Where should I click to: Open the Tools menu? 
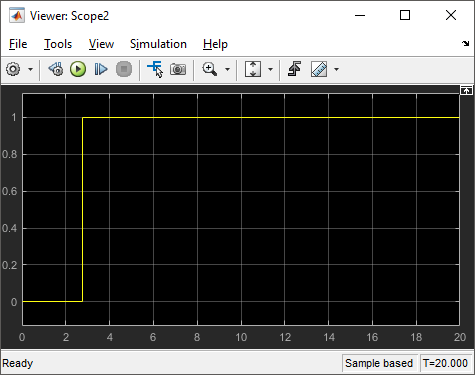pyautogui.click(x=58, y=44)
